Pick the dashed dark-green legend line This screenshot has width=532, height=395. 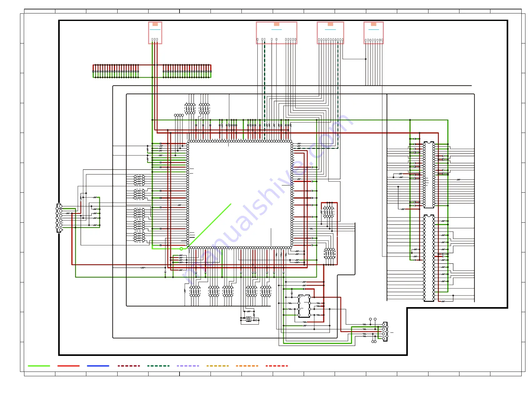click(x=158, y=366)
